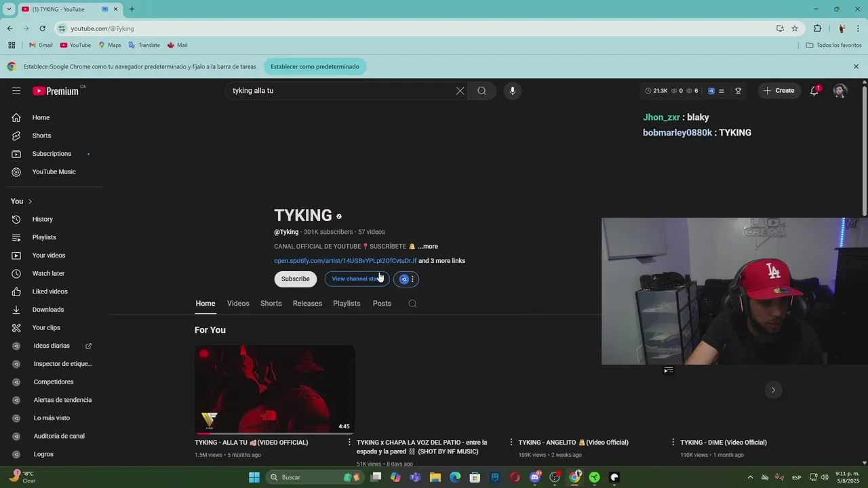The height and width of the screenshot is (488, 868).
Task: Open Google apps grid in bookmarks bar
Action: (12, 45)
